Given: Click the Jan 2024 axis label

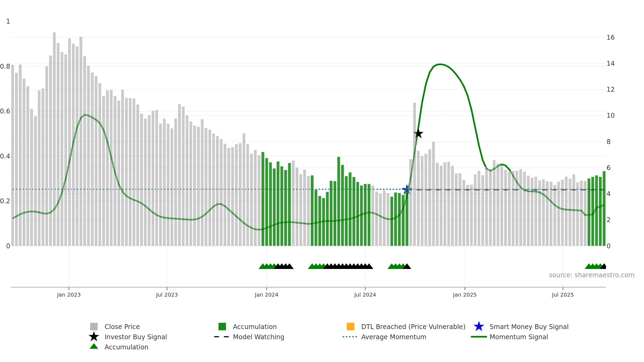Looking at the screenshot, I should (266, 295).
